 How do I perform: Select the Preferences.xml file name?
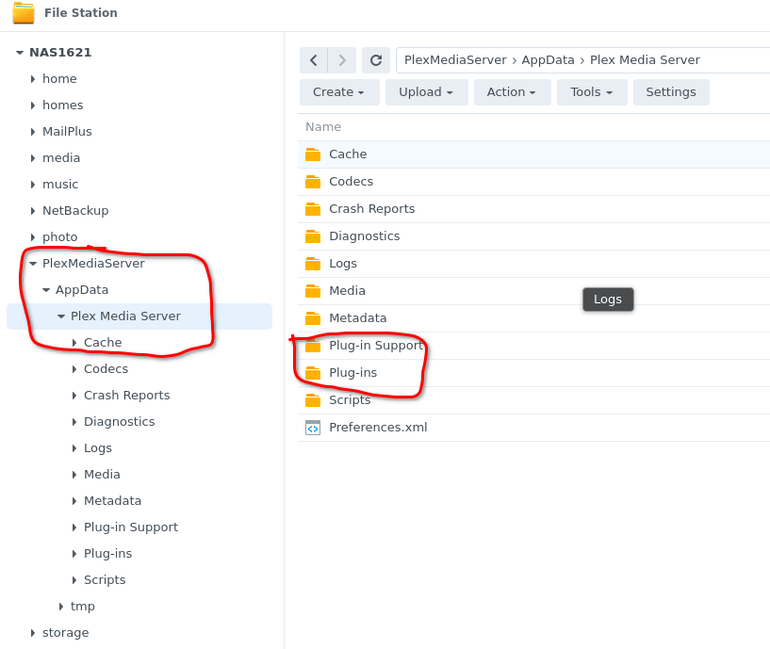point(378,428)
